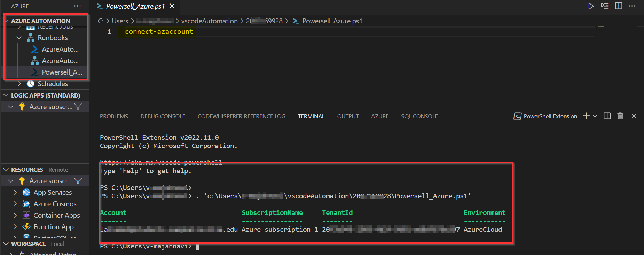The width and height of the screenshot is (644, 255).
Task: Select the Powersell_Azure.ps1 editor tab
Action: coord(135,6)
